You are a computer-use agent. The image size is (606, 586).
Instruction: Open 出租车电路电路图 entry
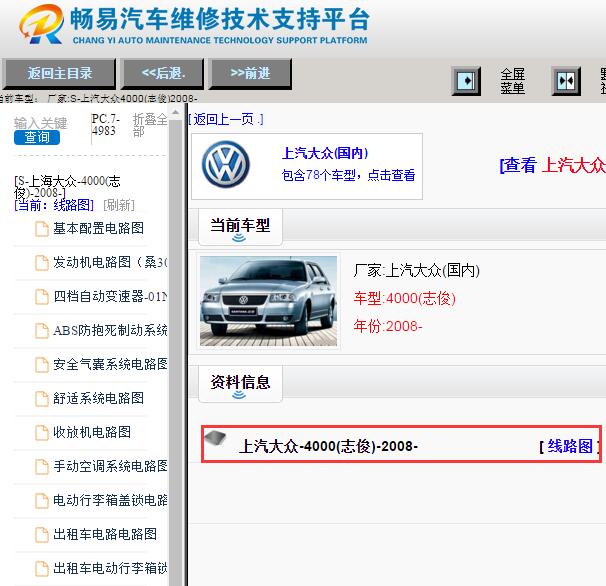(x=105, y=534)
